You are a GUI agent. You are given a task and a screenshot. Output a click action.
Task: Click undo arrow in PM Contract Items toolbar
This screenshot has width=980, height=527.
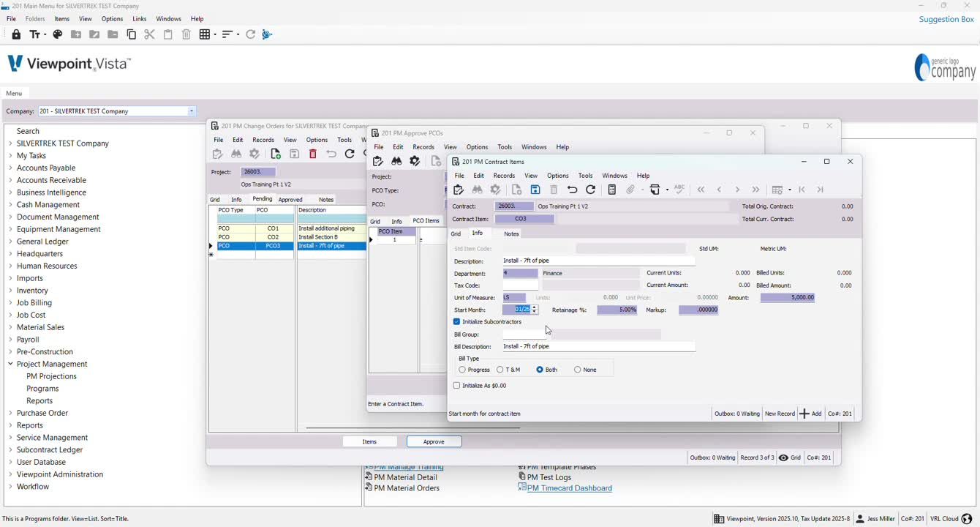click(x=573, y=190)
